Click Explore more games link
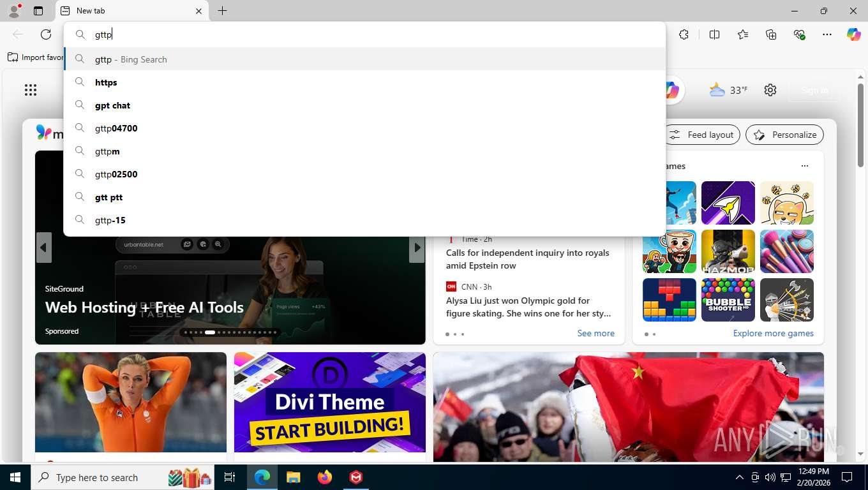Viewport: 868px width, 490px height. 773,333
